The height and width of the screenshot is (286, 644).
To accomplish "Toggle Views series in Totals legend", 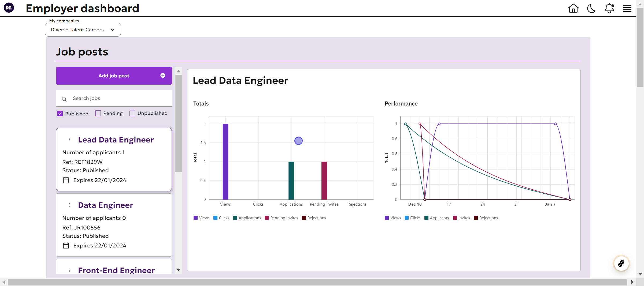I will 202,218.
